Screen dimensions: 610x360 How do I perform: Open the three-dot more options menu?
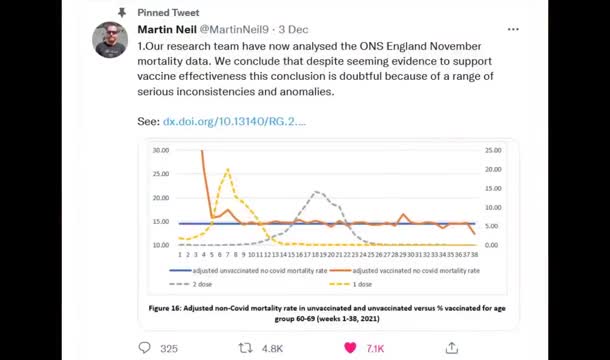click(513, 29)
